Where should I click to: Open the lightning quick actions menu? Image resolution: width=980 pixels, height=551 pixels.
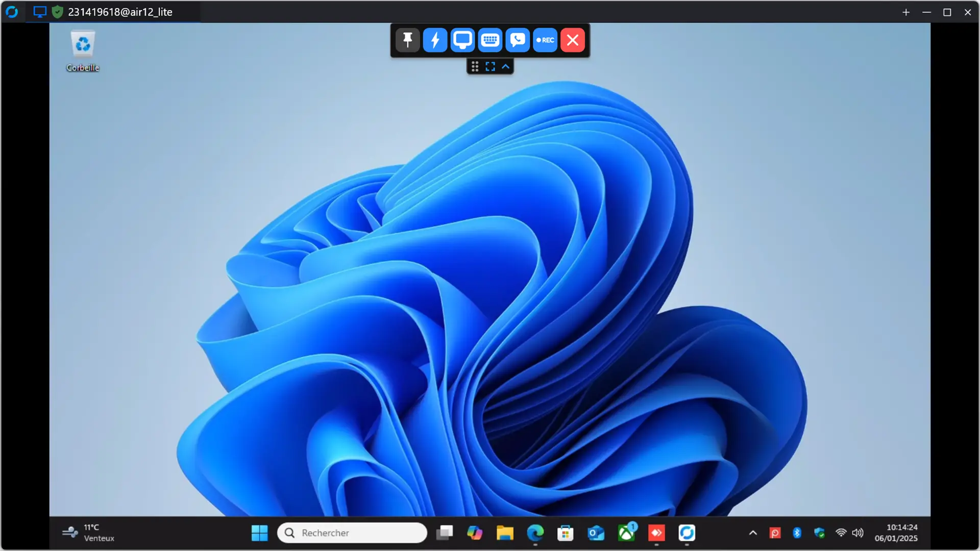click(x=435, y=40)
